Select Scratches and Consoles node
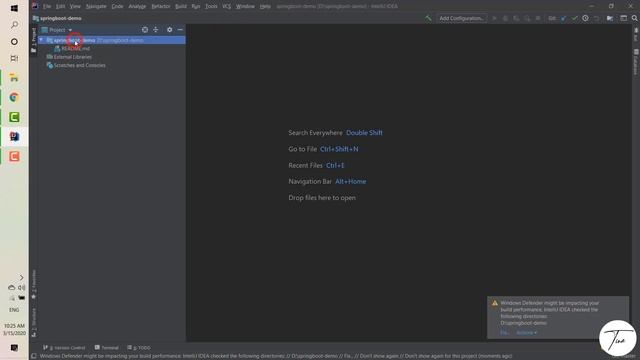640x360 pixels. click(x=76, y=65)
